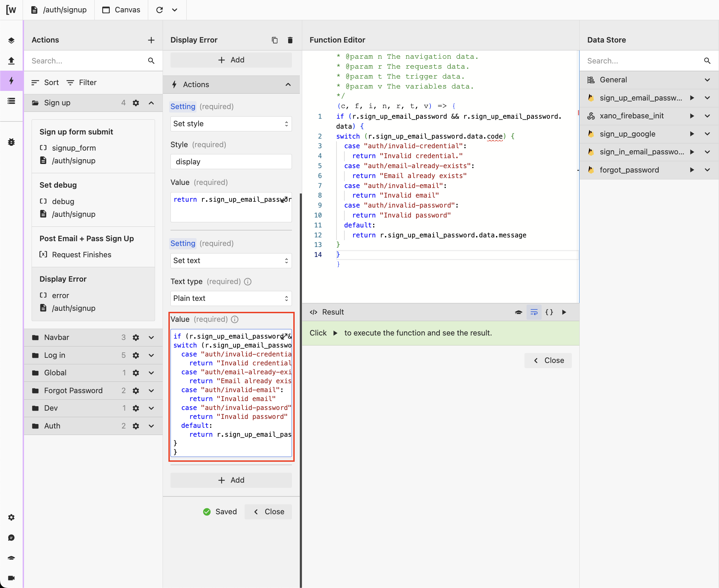This screenshot has height=588, width=719.
Task: Open the Plain text type dropdown
Action: [x=231, y=298]
